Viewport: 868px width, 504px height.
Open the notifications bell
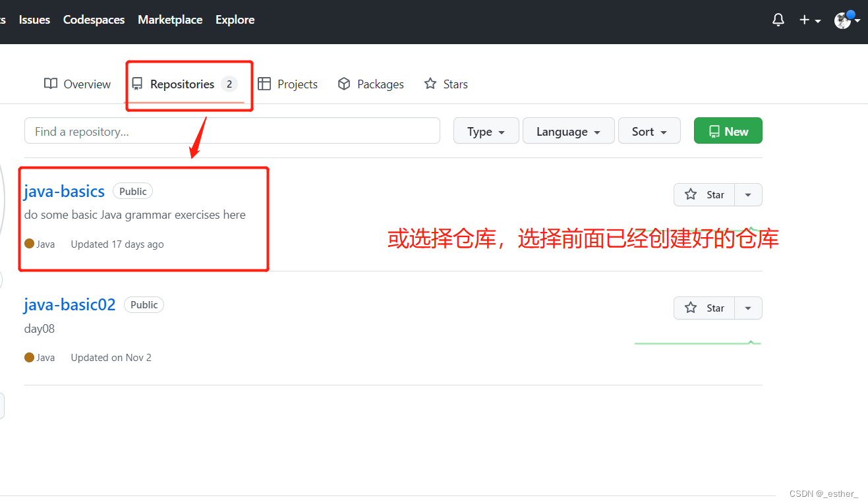tap(778, 20)
